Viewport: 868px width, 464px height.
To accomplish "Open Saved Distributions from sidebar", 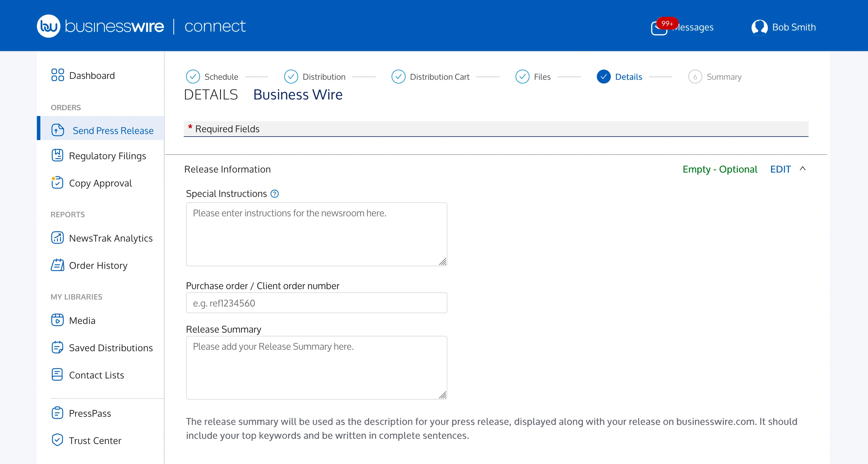I will [111, 348].
